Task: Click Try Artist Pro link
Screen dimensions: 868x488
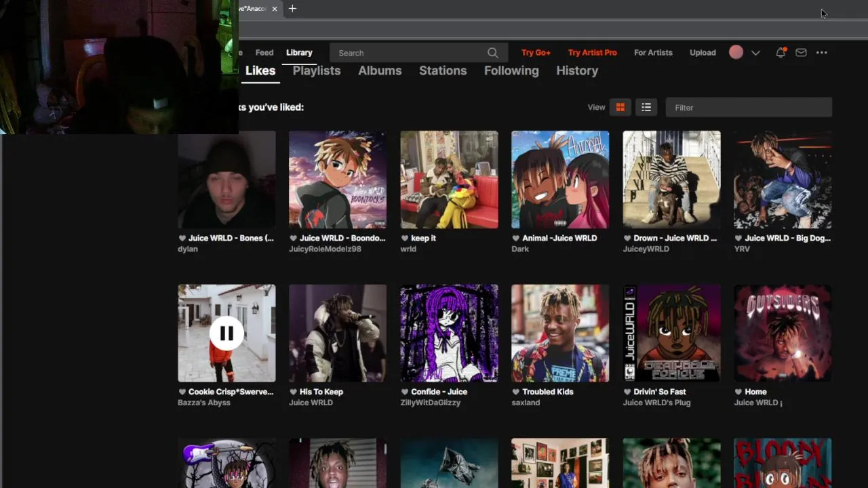Action: click(593, 52)
